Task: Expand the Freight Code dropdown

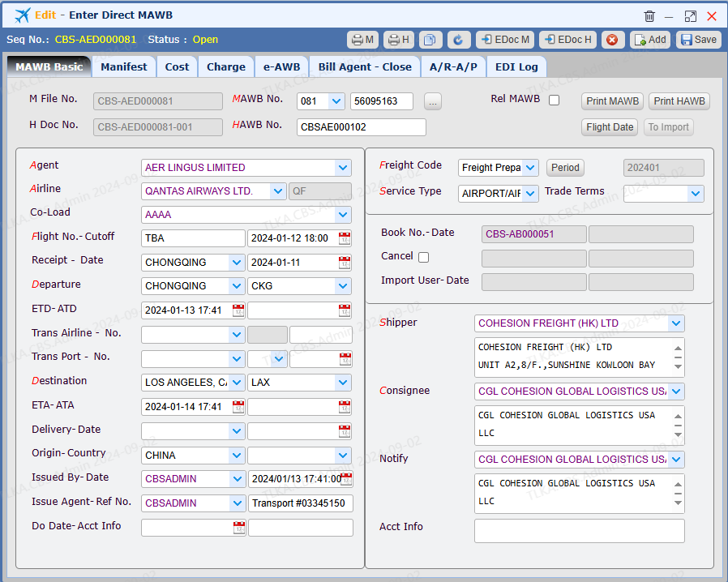Action: coord(530,168)
